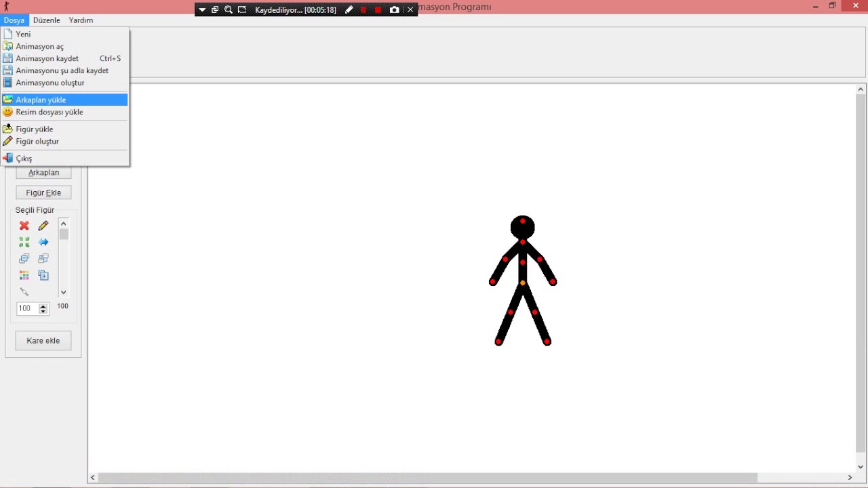868x488 pixels.
Task: Click the vertical scrollbar thumb
Action: (x=861, y=274)
